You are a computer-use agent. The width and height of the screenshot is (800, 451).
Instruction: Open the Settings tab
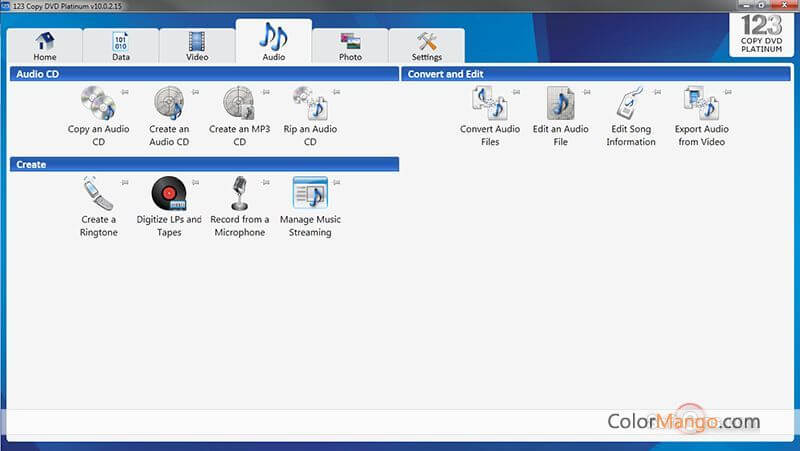[x=427, y=46]
